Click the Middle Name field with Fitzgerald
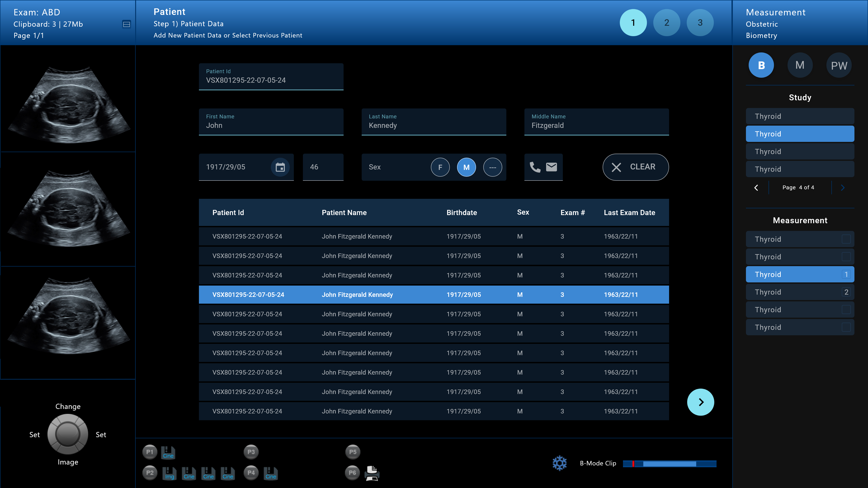Viewport: 868px width, 488px height. tap(597, 122)
